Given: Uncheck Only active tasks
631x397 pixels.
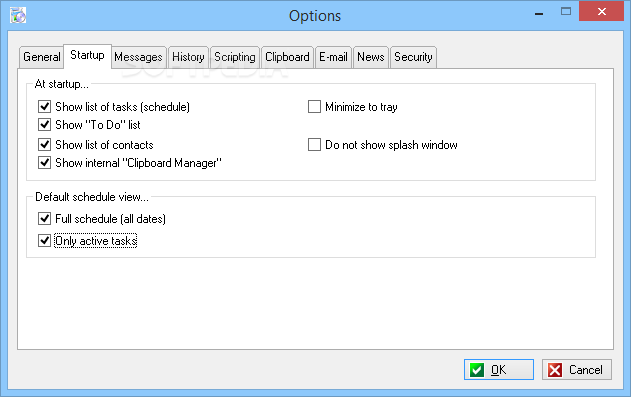Looking at the screenshot, I should pyautogui.click(x=44, y=241).
